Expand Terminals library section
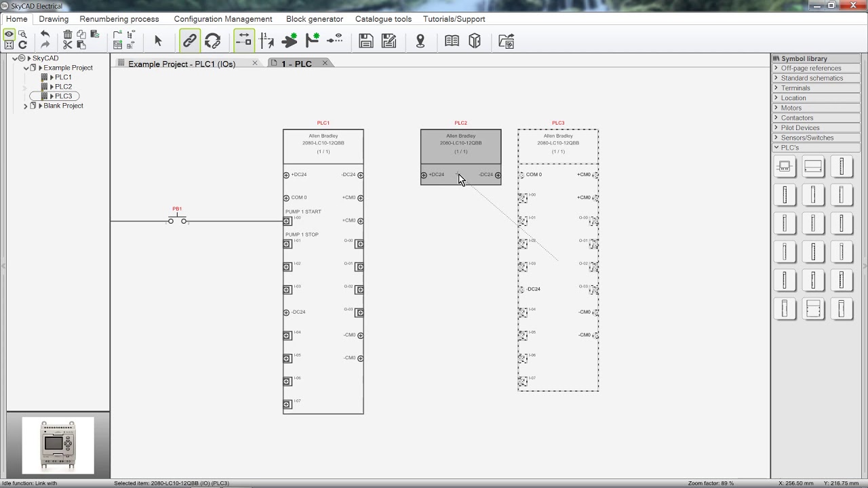 tap(817, 88)
